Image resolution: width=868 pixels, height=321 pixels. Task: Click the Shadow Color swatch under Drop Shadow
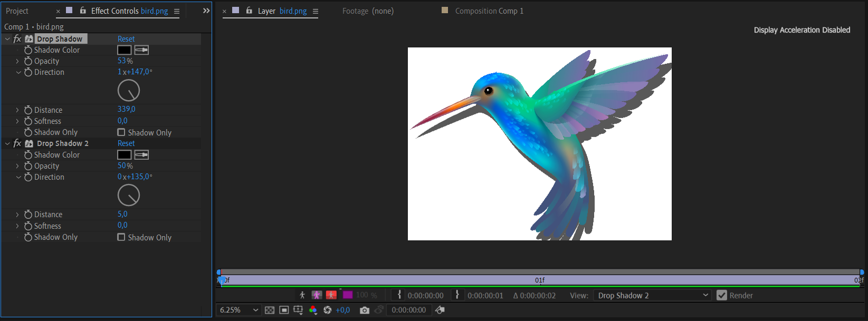pos(124,50)
